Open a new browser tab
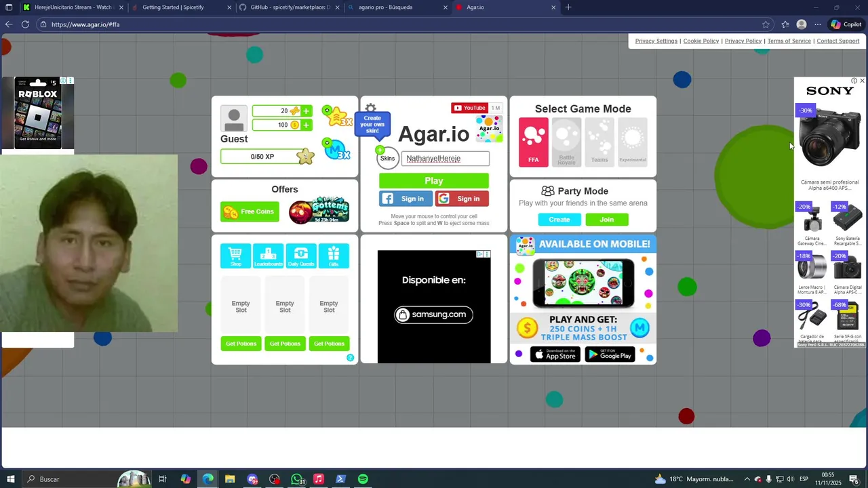 pyautogui.click(x=568, y=7)
